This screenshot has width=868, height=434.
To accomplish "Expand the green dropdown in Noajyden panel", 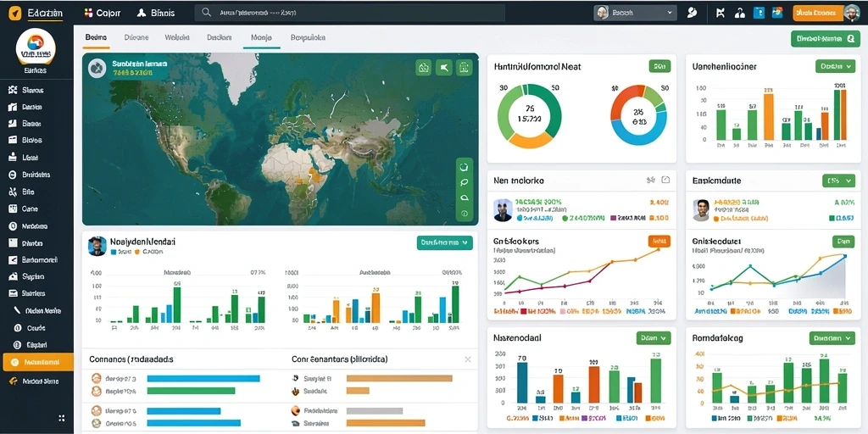I will [x=444, y=242].
